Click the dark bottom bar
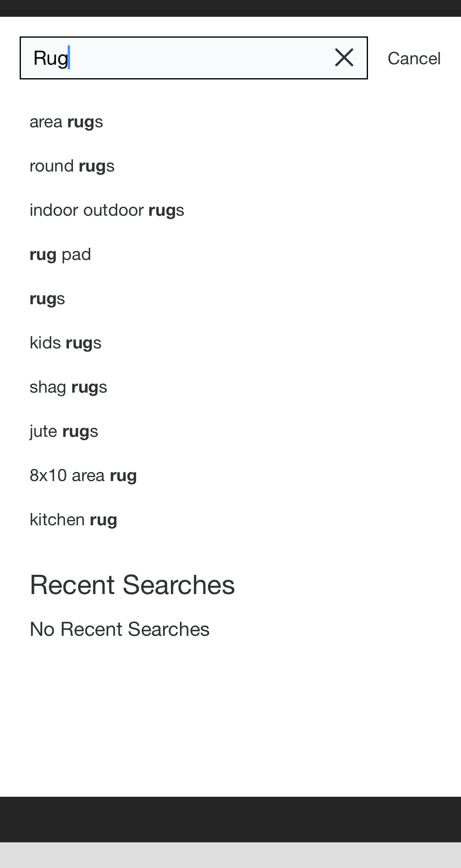461x868 pixels. (x=230, y=819)
